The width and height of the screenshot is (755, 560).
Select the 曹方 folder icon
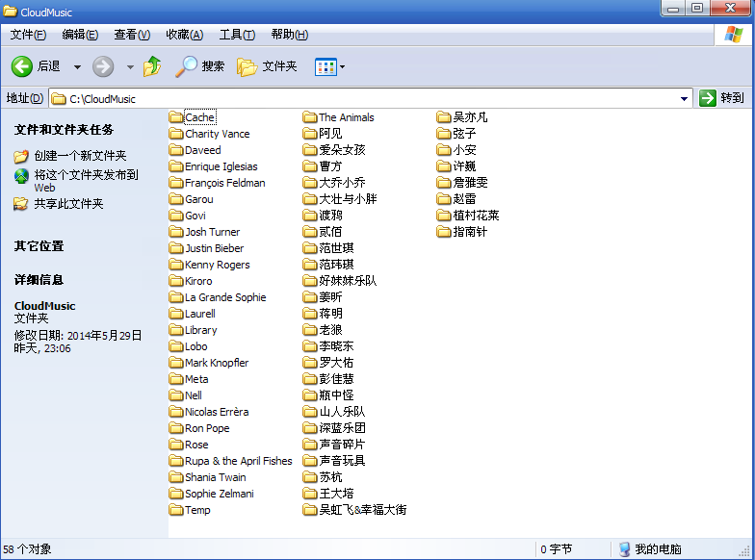tap(310, 166)
